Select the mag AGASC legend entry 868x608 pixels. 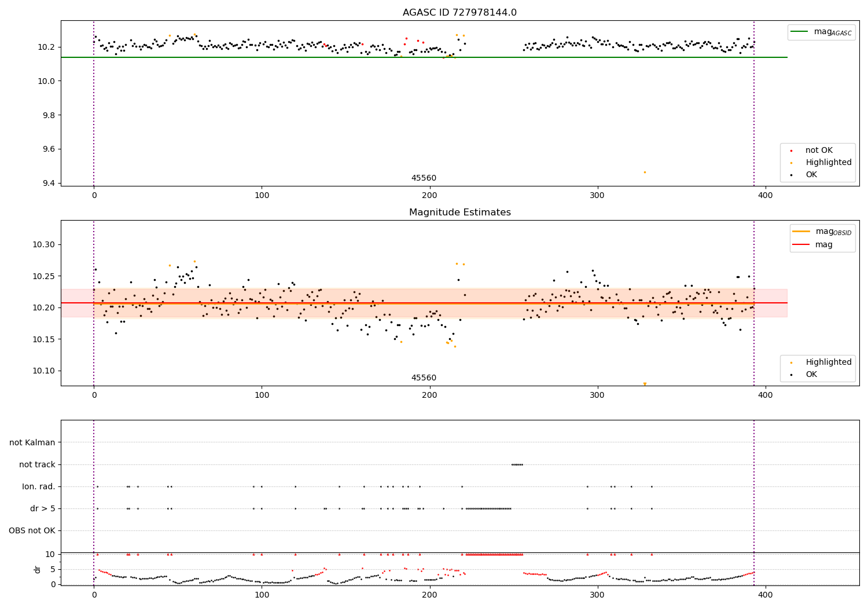tap(821, 32)
